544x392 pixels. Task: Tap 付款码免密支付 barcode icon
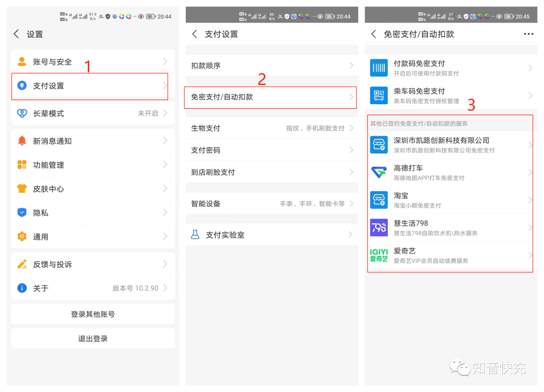click(x=379, y=67)
